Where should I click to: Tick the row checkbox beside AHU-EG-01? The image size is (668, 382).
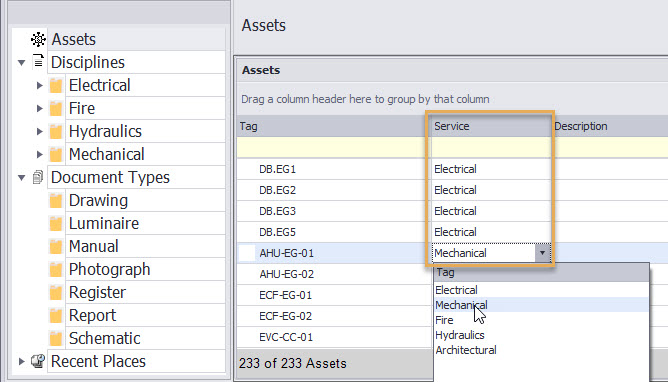247,253
